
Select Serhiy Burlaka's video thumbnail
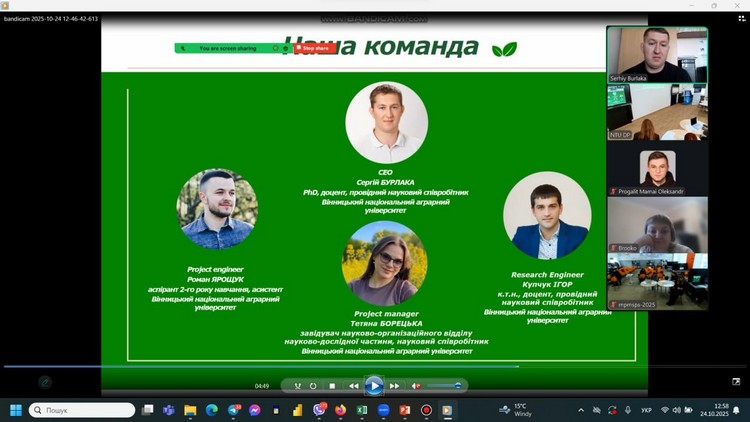pos(657,55)
